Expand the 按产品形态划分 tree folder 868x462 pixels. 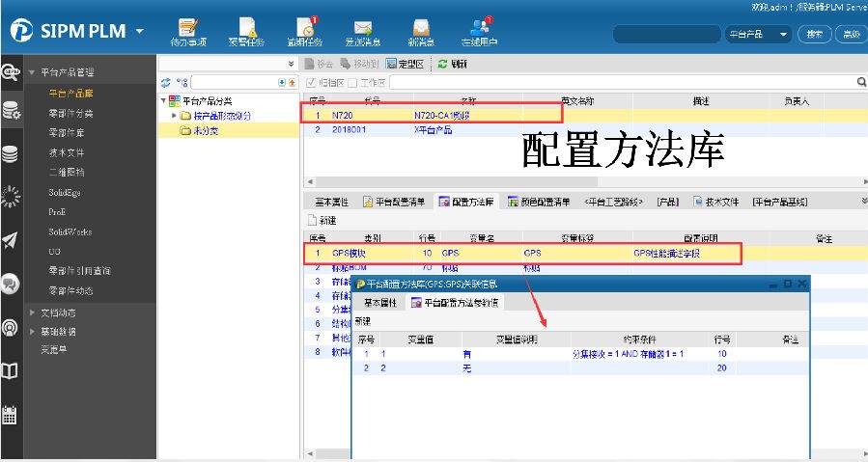click(x=174, y=116)
